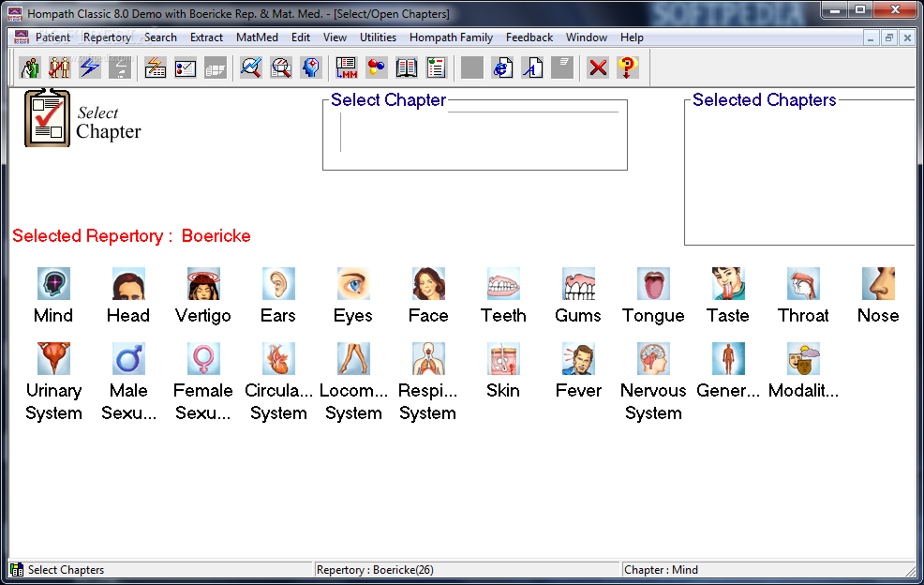The image size is (924, 585).
Task: Click the red X toolbar icon
Action: 598,67
